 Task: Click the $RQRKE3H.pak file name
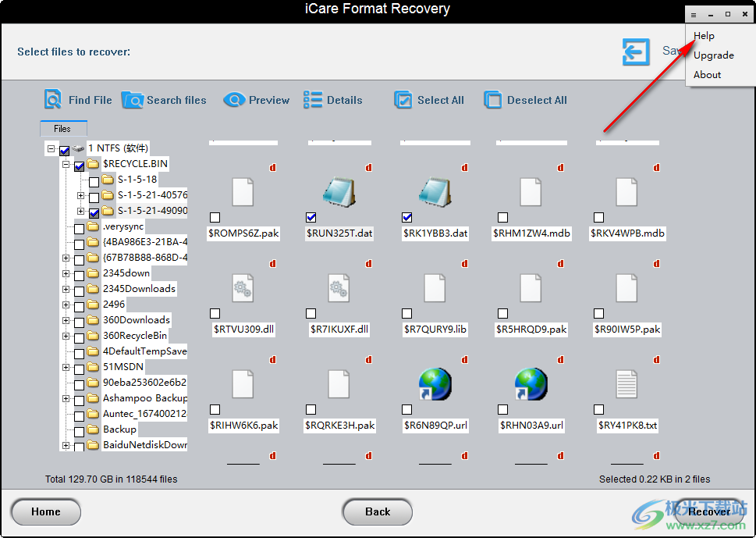pyautogui.click(x=339, y=426)
